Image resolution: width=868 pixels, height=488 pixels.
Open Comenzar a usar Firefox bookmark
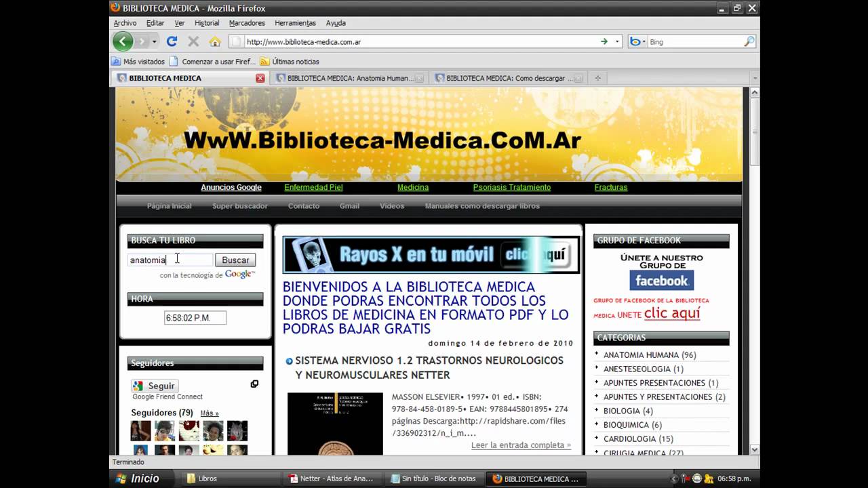pos(212,62)
